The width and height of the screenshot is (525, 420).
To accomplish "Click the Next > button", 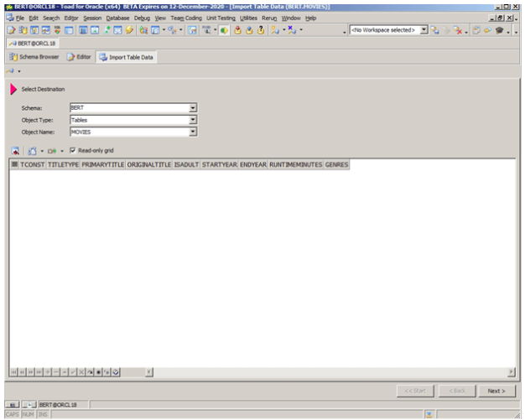I will [496, 391].
